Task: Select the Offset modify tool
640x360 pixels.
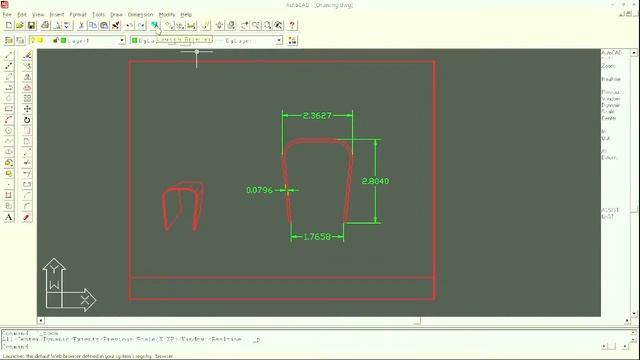Action: 27,87
